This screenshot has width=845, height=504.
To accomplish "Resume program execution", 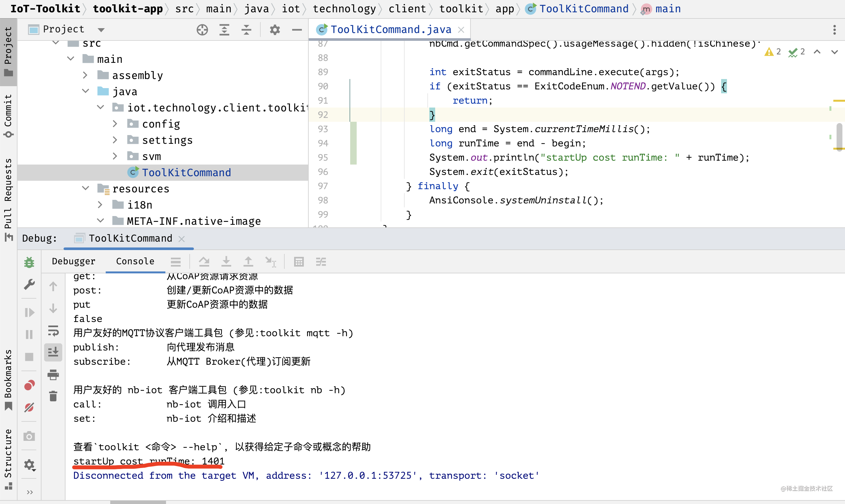I will pos(29,313).
